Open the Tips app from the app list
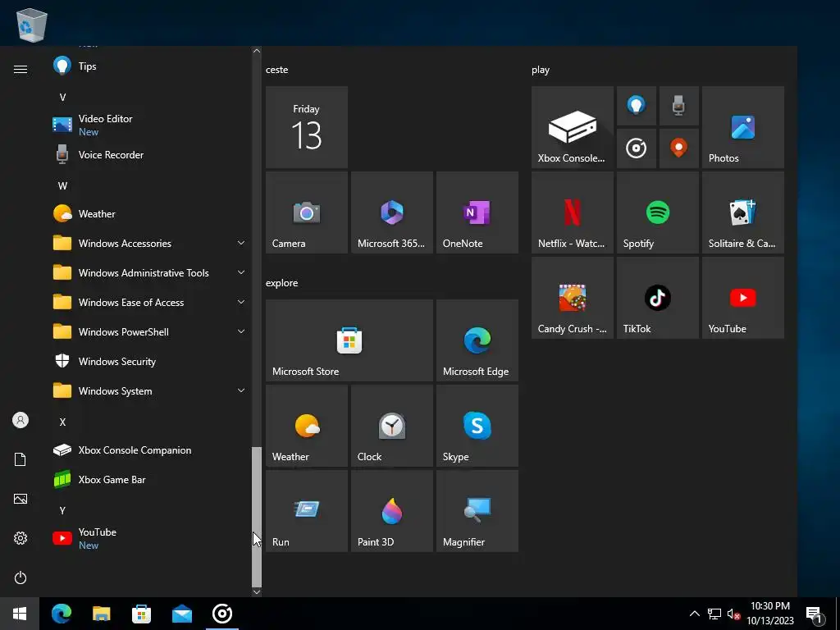840x630 pixels. pos(150,66)
